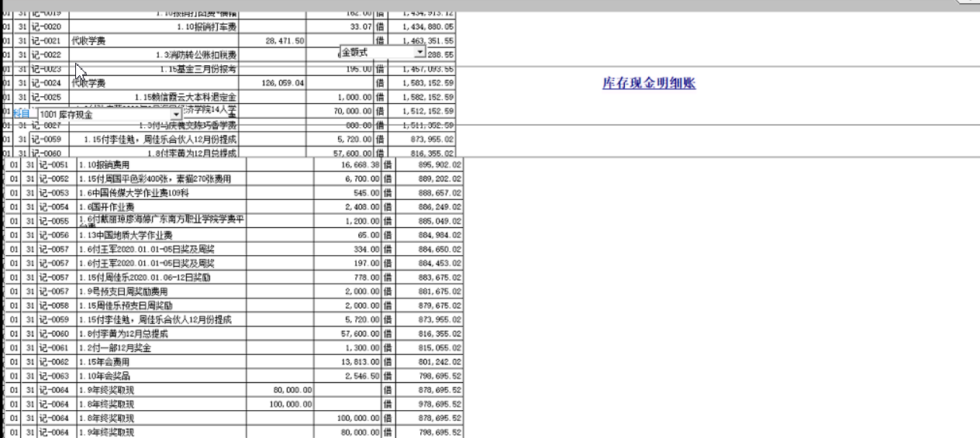Click balance 889,202.02
The height and width of the screenshot is (438, 980).
click(x=440, y=179)
